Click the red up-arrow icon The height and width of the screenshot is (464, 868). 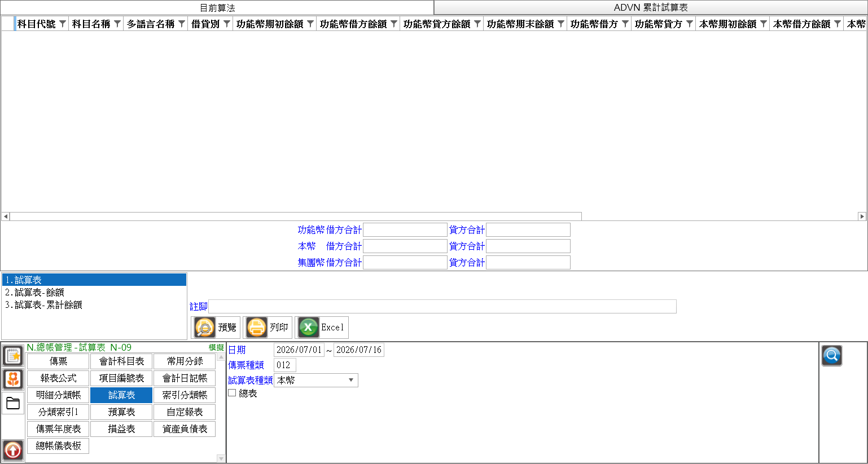13,450
